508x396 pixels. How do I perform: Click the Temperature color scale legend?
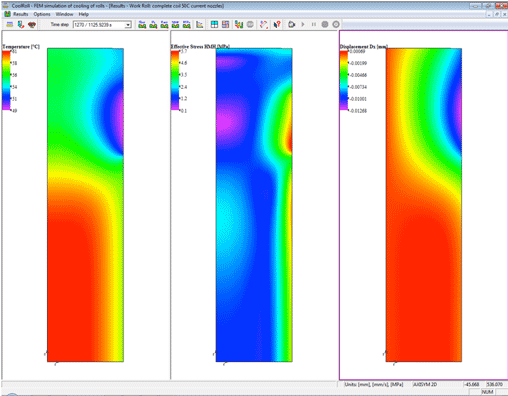point(6,80)
